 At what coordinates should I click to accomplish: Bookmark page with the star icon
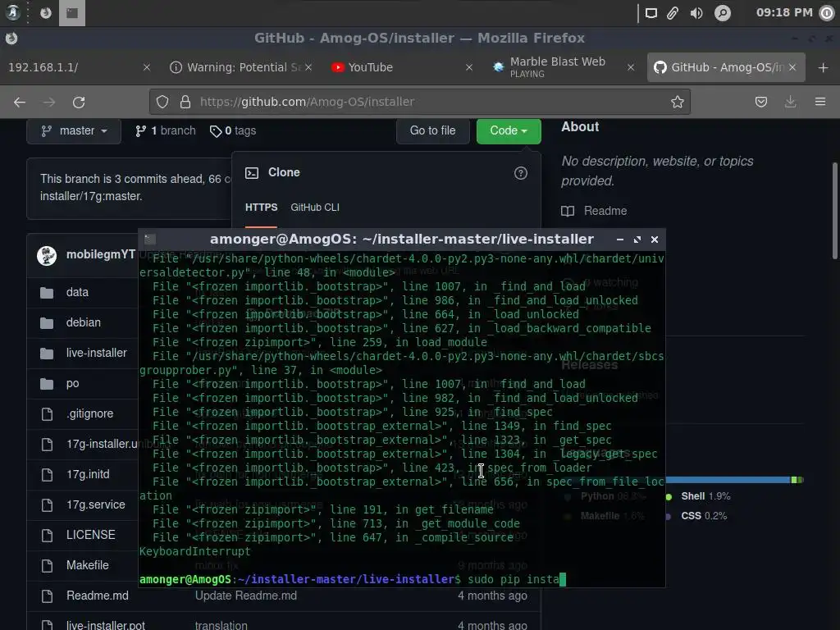pyautogui.click(x=677, y=102)
